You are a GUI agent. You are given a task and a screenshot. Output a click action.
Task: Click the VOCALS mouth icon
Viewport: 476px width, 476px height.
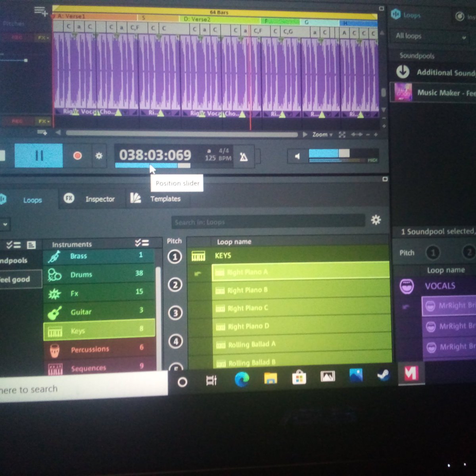(407, 286)
